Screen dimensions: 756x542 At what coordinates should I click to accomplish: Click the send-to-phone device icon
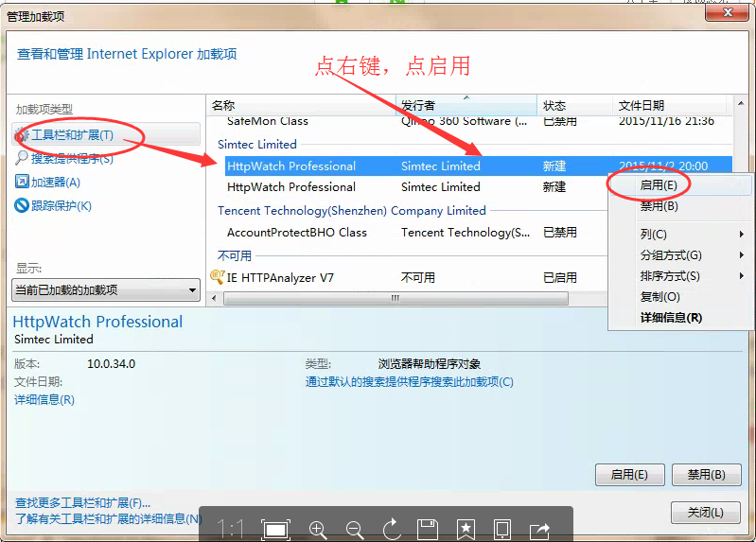502,530
